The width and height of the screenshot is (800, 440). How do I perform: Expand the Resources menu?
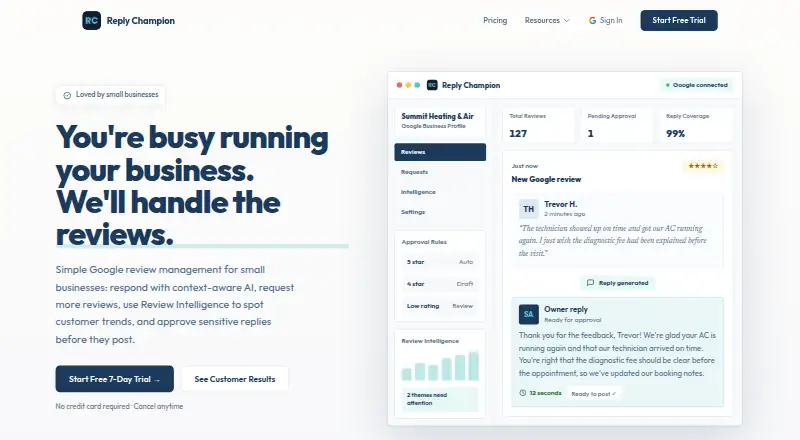547,20
